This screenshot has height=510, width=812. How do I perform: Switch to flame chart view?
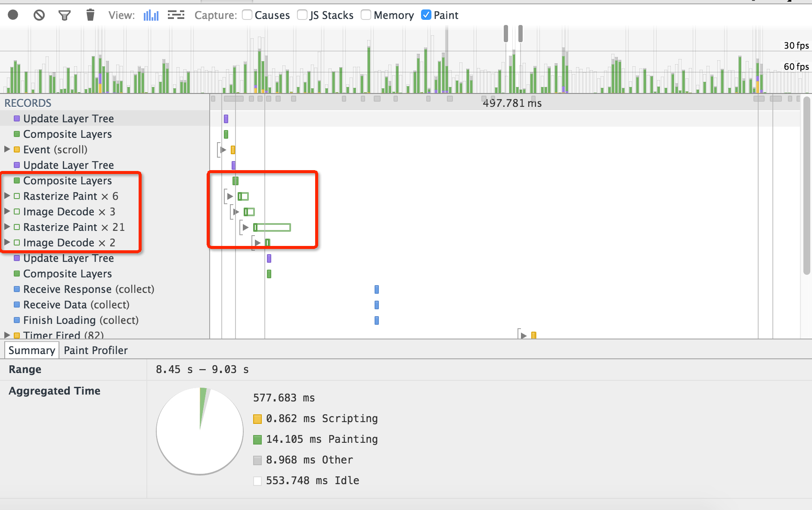[x=176, y=15]
